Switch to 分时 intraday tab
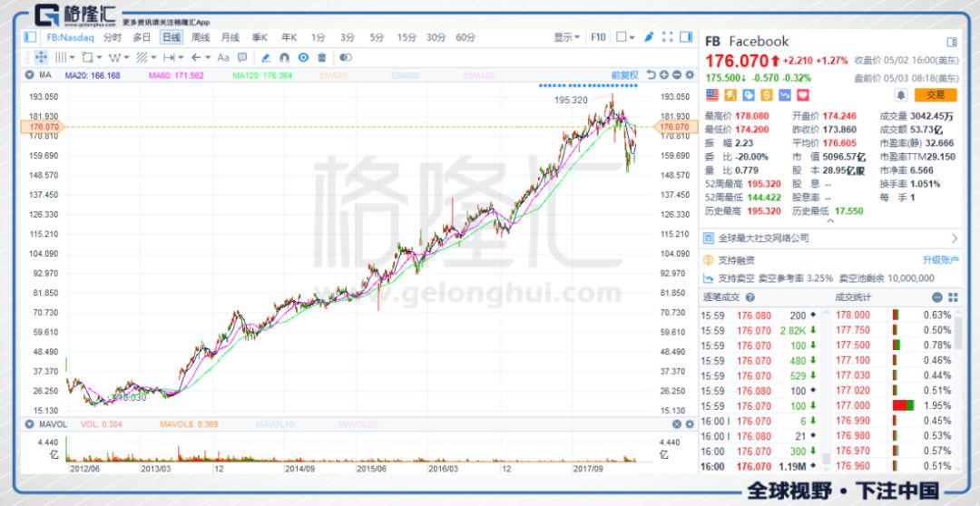Viewport: 980px width, 506px height. point(113,37)
